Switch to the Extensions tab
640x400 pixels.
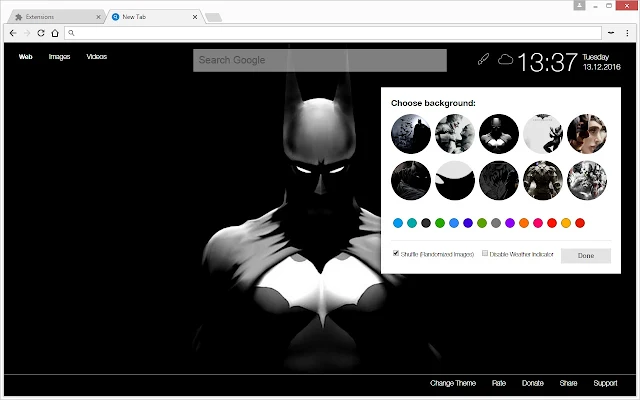click(x=56, y=17)
